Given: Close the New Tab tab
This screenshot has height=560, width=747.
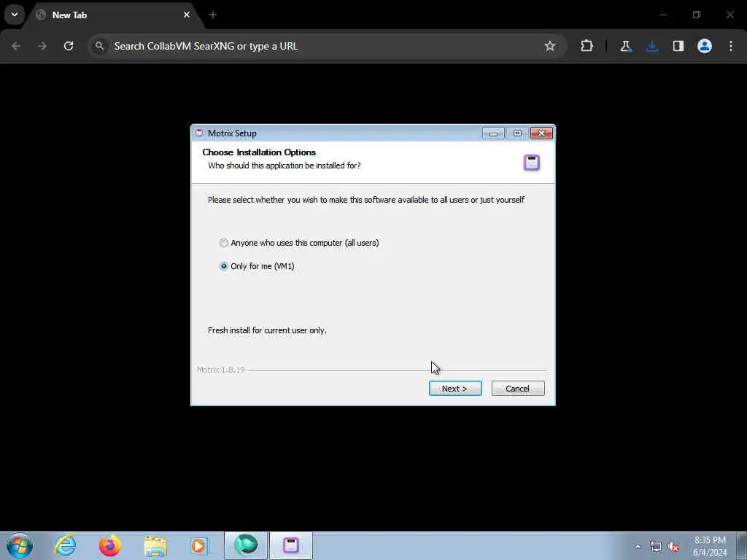Looking at the screenshot, I should click(187, 15).
